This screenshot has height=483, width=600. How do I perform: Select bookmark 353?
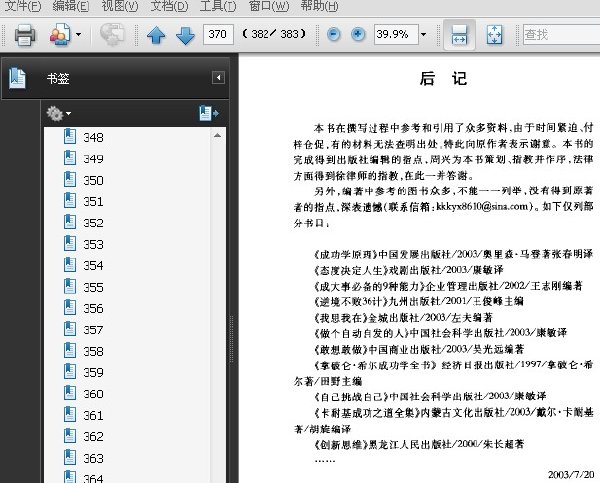[93, 244]
